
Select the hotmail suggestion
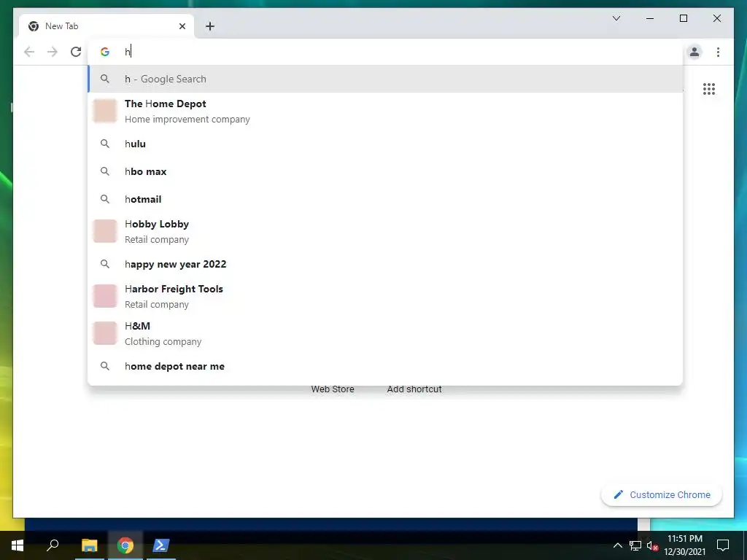(x=385, y=199)
